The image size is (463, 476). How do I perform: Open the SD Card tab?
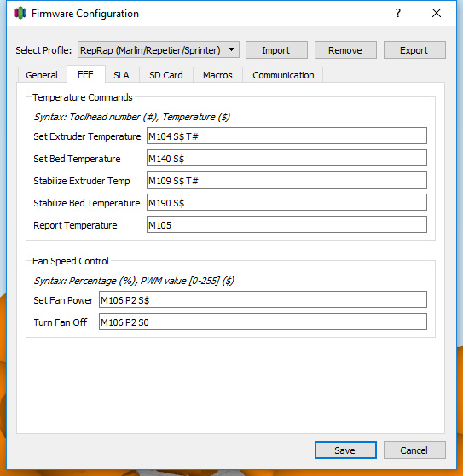click(x=166, y=75)
